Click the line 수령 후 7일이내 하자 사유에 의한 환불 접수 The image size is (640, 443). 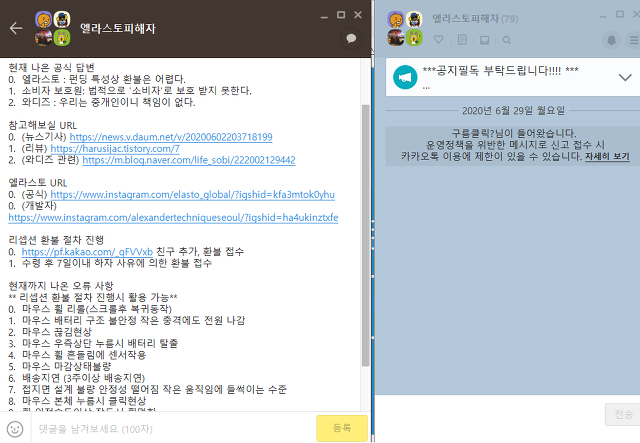coord(117,263)
